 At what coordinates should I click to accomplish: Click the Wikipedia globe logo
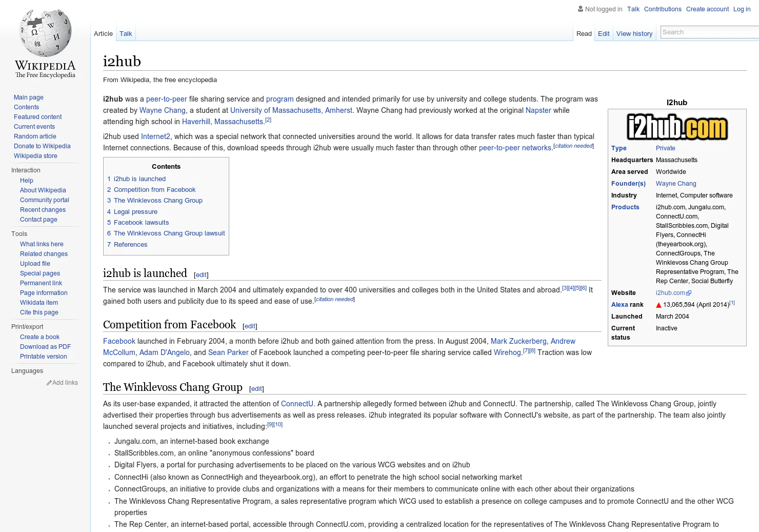(45, 44)
